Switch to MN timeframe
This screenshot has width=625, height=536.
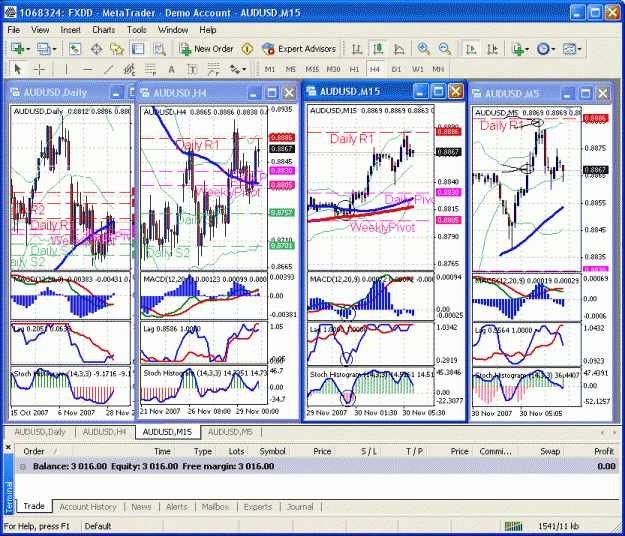click(438, 69)
